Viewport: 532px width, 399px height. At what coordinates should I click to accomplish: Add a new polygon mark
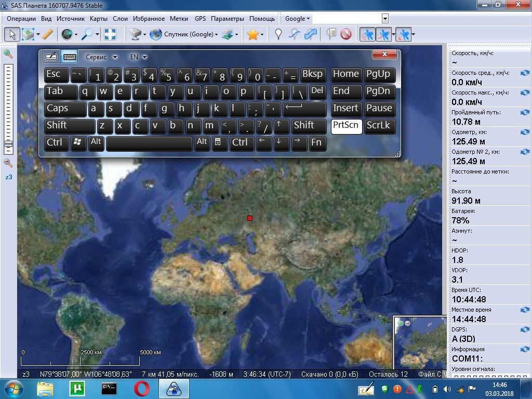[311, 34]
